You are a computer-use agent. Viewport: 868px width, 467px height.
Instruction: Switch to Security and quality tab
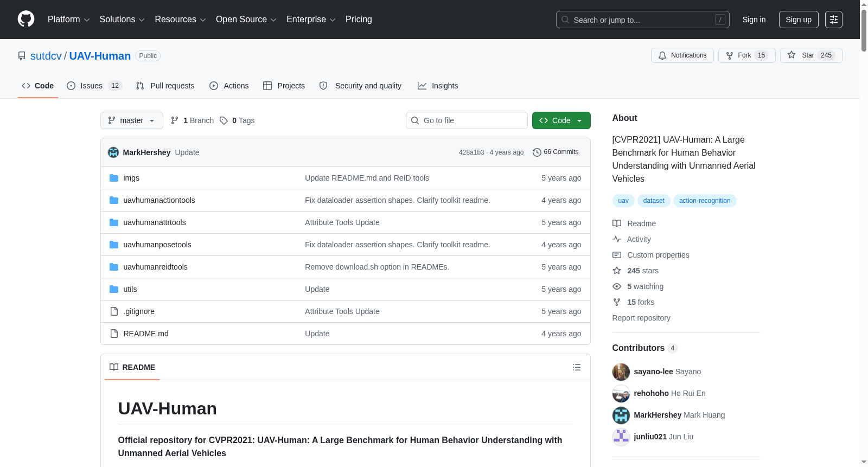click(x=361, y=86)
